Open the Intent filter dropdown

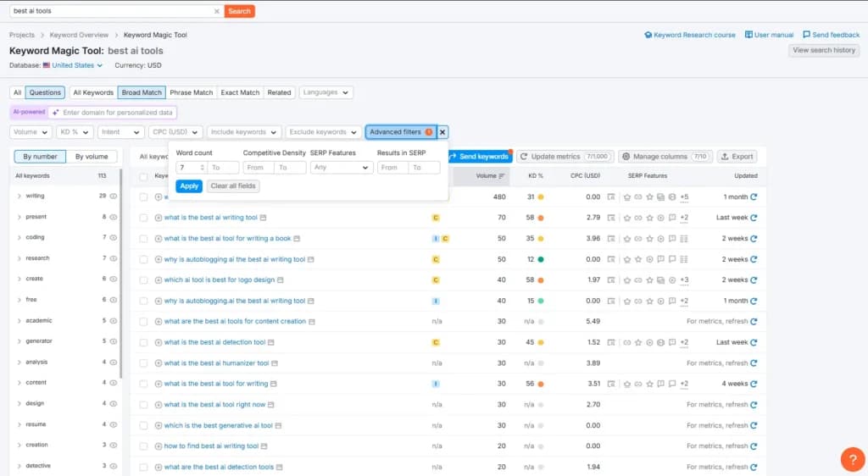[120, 132]
